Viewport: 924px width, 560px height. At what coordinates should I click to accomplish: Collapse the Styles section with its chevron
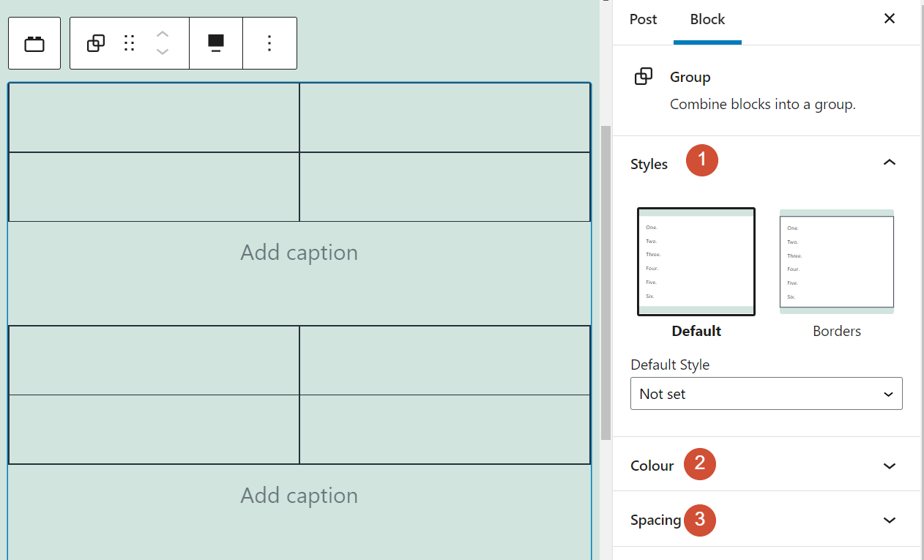890,163
